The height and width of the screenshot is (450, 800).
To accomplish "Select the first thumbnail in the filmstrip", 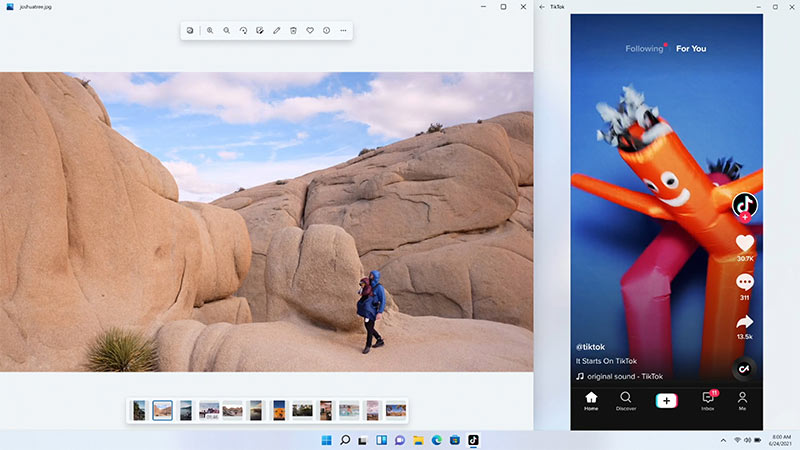I will 139,410.
